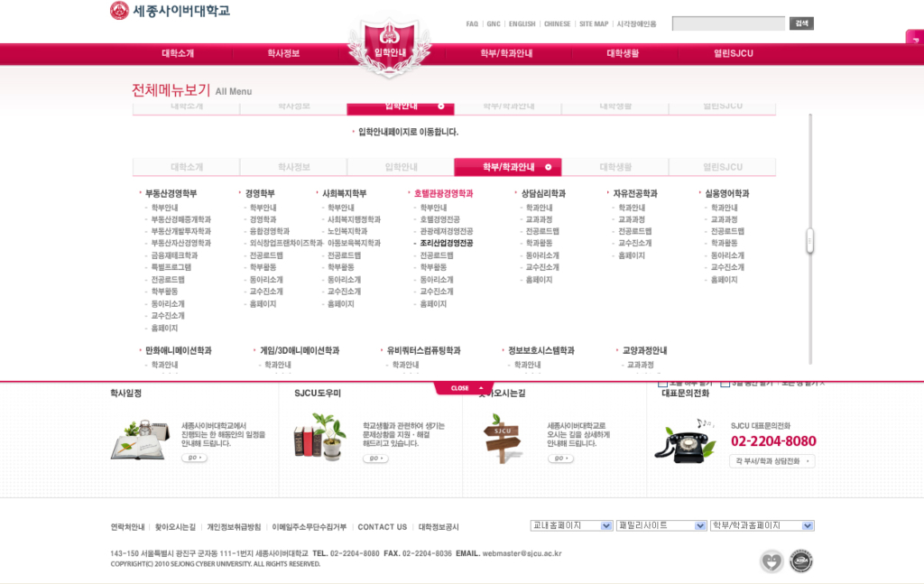Image resolution: width=924 pixels, height=584 pixels.
Task: Open the 학부/학과홈페이지 dropdown
Action: tap(762, 525)
